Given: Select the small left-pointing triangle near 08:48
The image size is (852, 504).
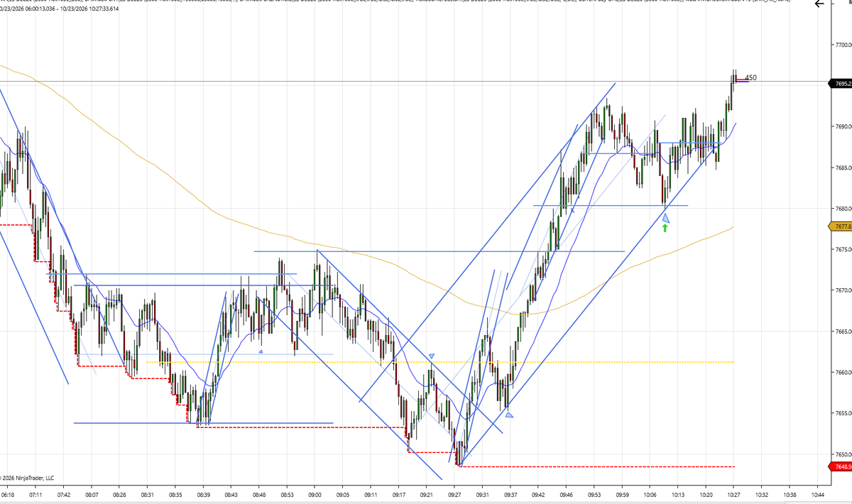Looking at the screenshot, I should (x=261, y=351).
